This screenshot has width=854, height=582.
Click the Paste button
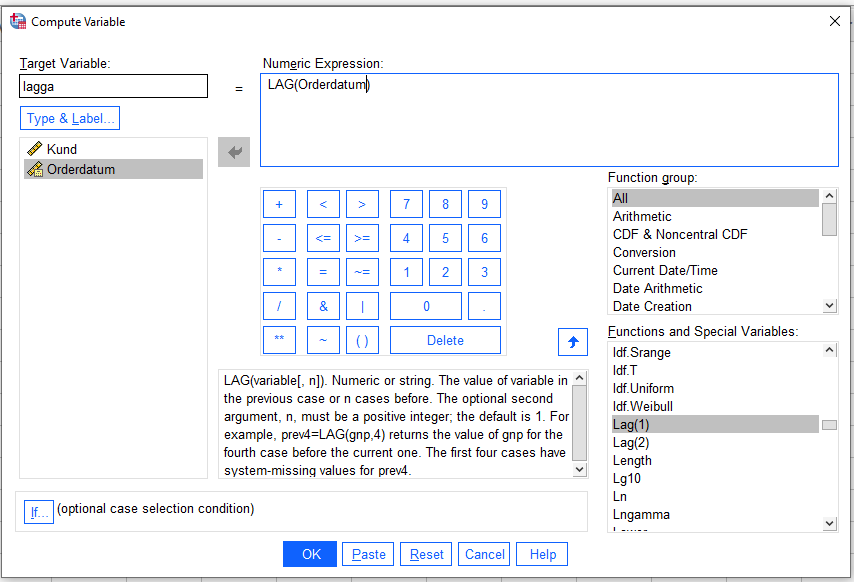pyautogui.click(x=368, y=554)
